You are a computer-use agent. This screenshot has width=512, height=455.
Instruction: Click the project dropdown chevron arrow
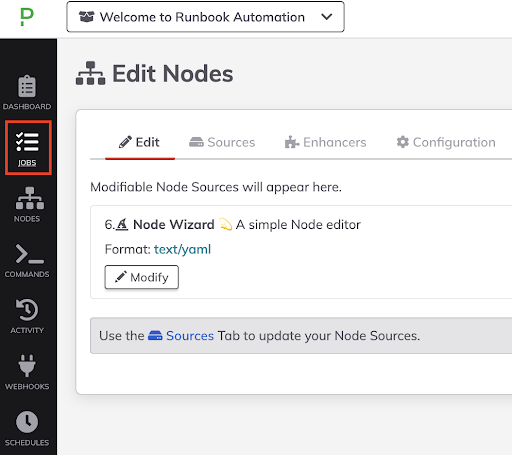327,17
